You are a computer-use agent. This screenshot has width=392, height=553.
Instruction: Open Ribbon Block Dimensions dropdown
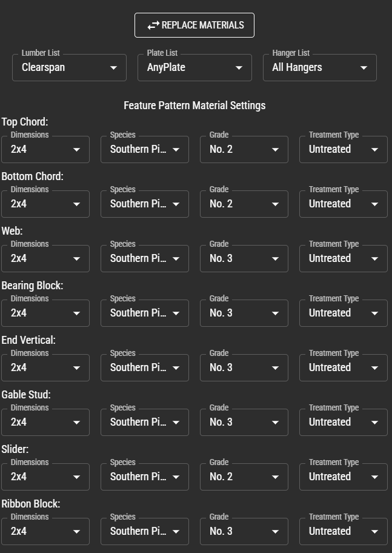tap(45, 531)
